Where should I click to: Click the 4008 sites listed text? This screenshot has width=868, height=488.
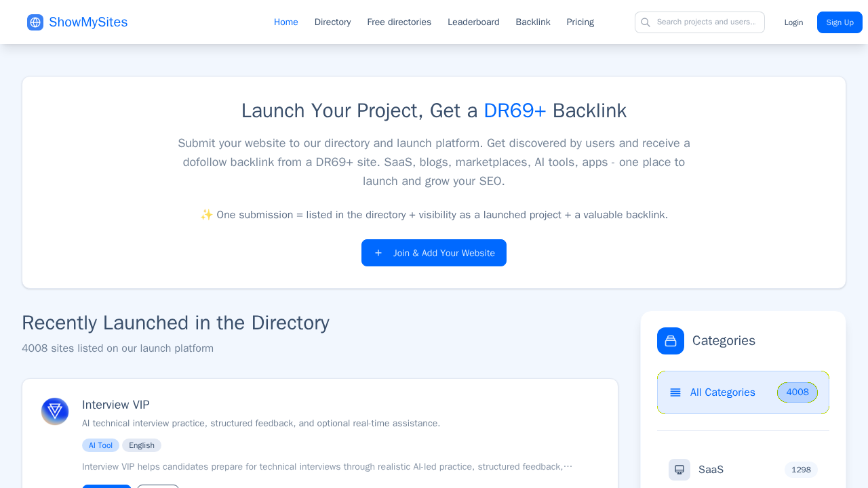(x=117, y=348)
